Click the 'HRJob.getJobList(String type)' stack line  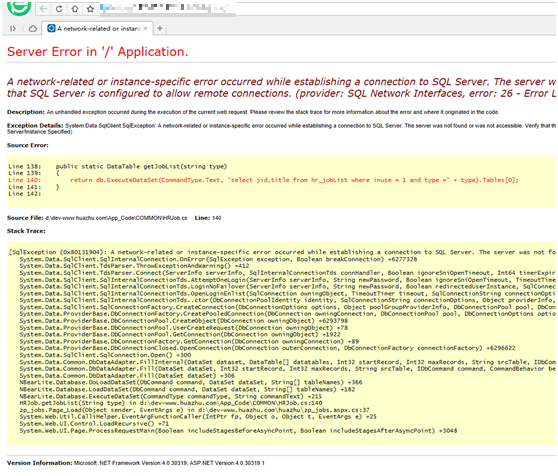[x=171, y=403]
